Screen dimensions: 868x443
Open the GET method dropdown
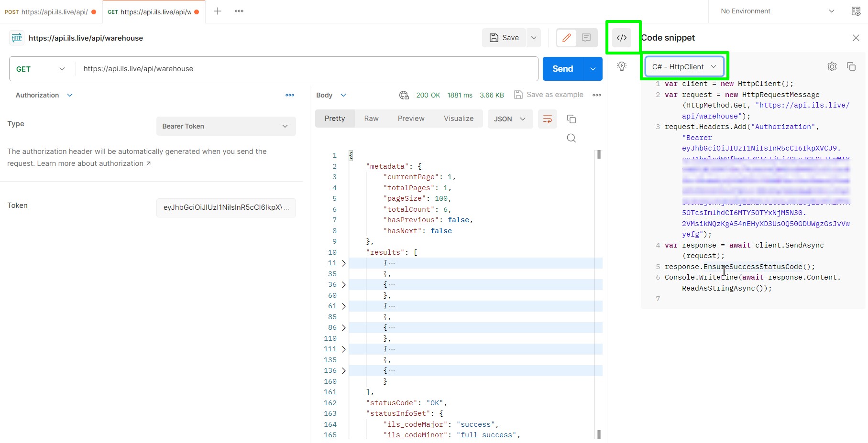41,68
